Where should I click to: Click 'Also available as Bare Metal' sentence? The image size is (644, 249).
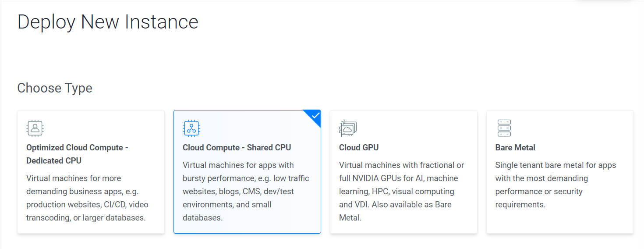pos(395,211)
